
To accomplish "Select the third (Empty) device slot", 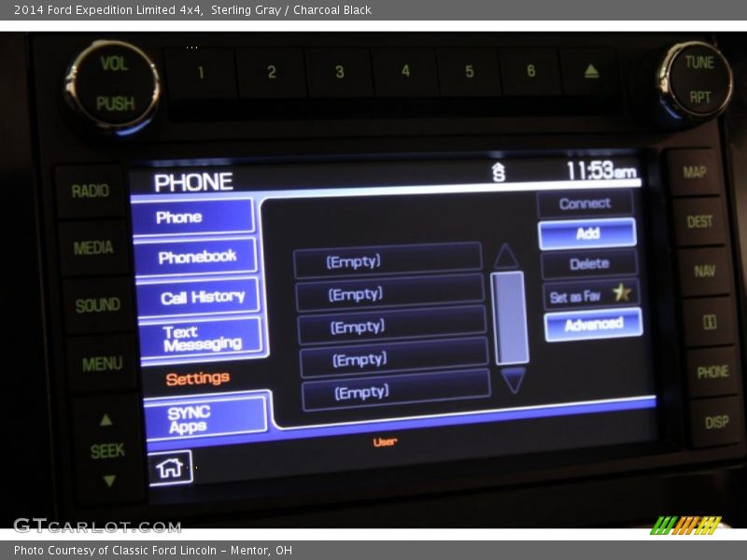I will click(392, 326).
